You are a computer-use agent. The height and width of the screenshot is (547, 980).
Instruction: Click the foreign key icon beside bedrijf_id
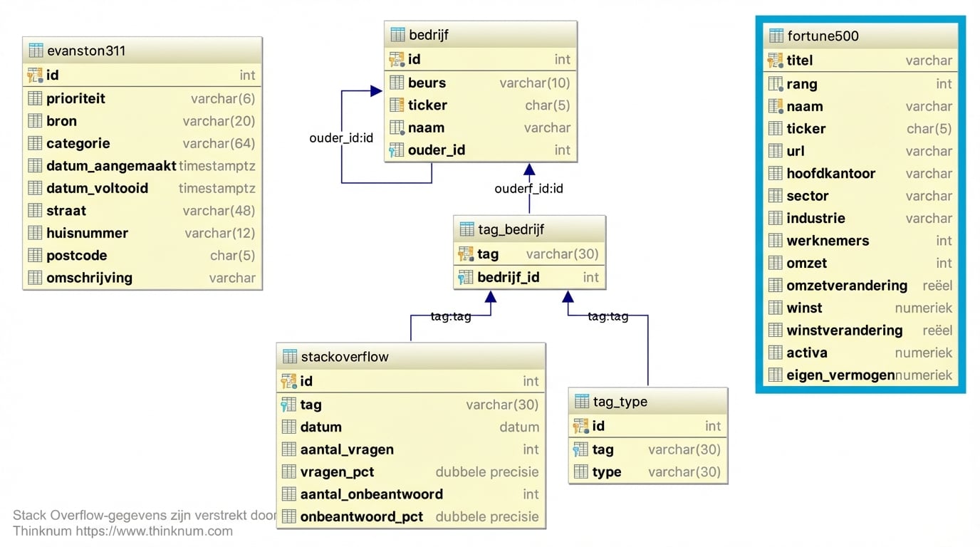point(466,278)
